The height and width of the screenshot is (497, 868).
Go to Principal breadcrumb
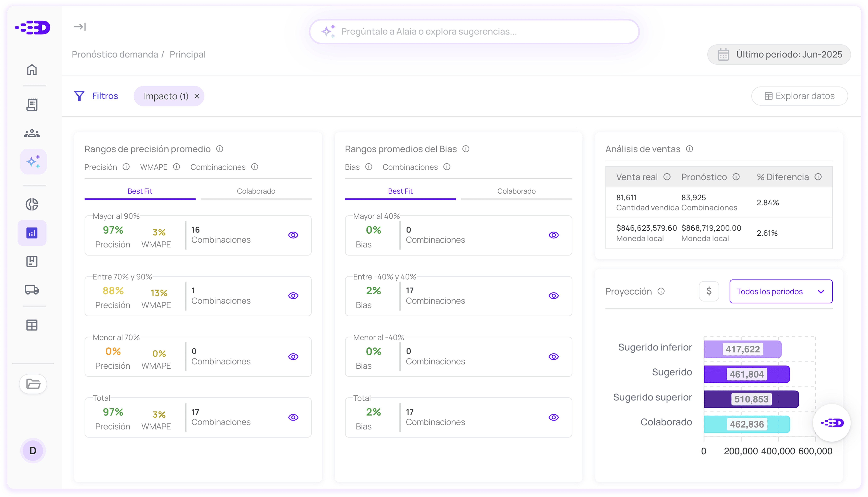(x=187, y=54)
